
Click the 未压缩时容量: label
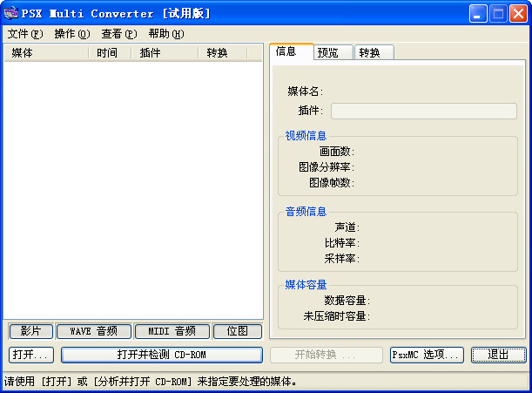pyautogui.click(x=337, y=316)
